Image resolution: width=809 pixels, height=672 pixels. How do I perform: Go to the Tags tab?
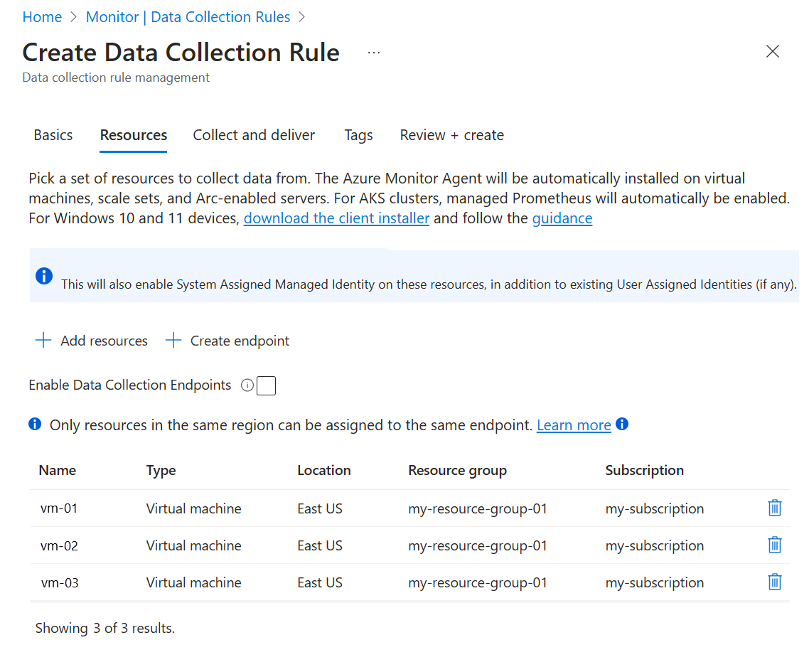(358, 135)
